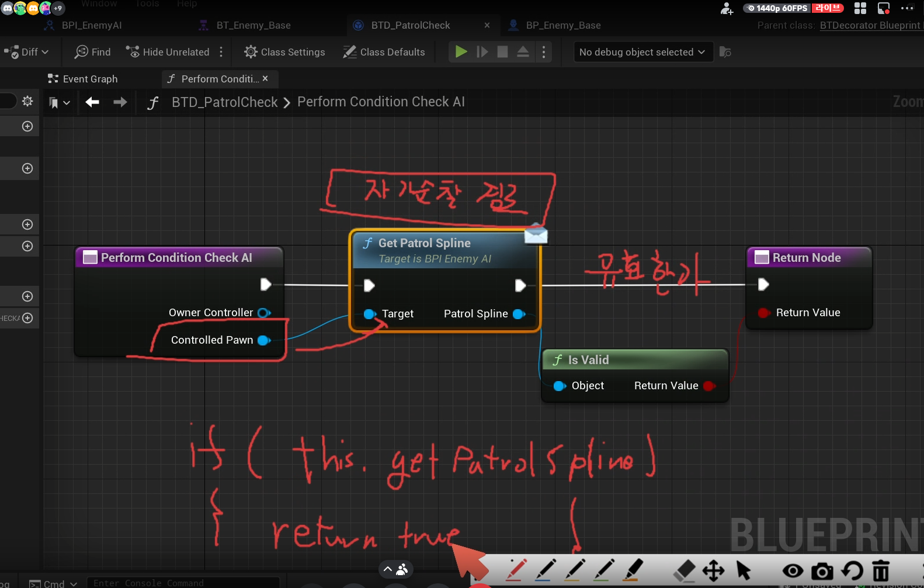Start Play simulation with green arrow
This screenshot has width=924, height=588.
point(461,52)
